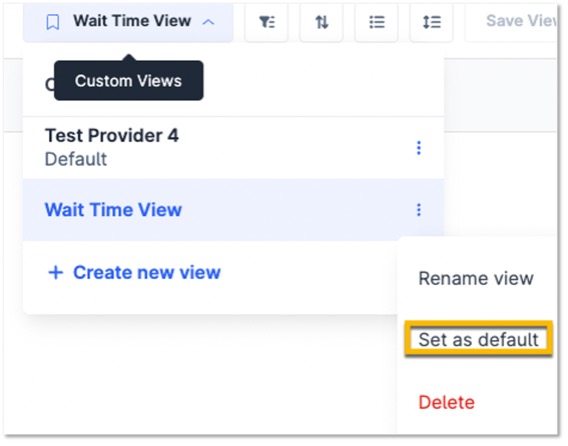Open the bulleted list columns icon
The image size is (568, 446).
click(x=377, y=22)
